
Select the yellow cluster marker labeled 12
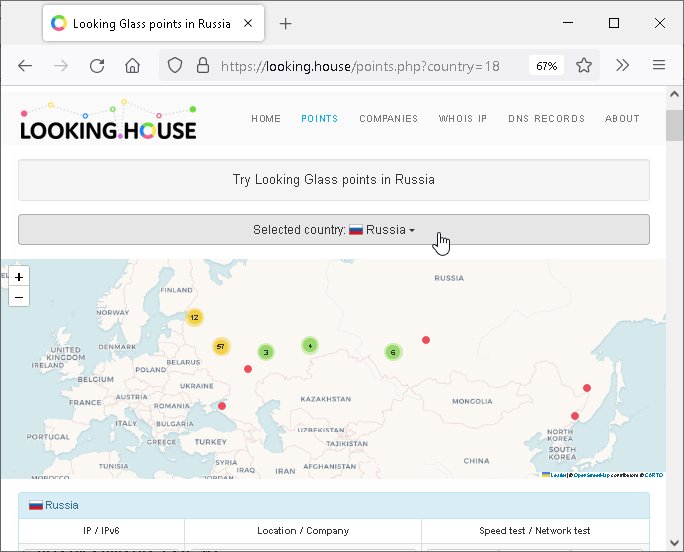pos(194,317)
